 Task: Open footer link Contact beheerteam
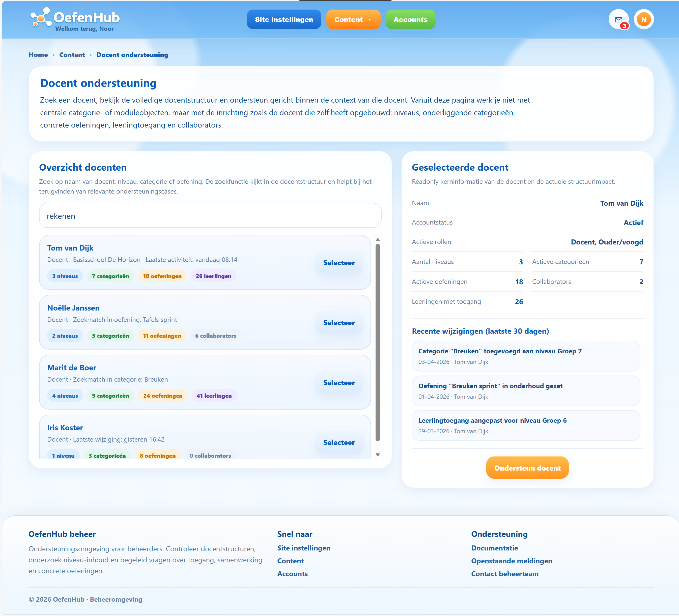point(504,574)
